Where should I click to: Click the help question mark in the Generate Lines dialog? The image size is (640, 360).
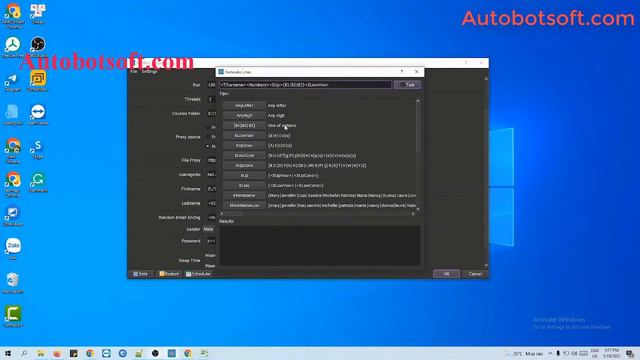click(402, 72)
